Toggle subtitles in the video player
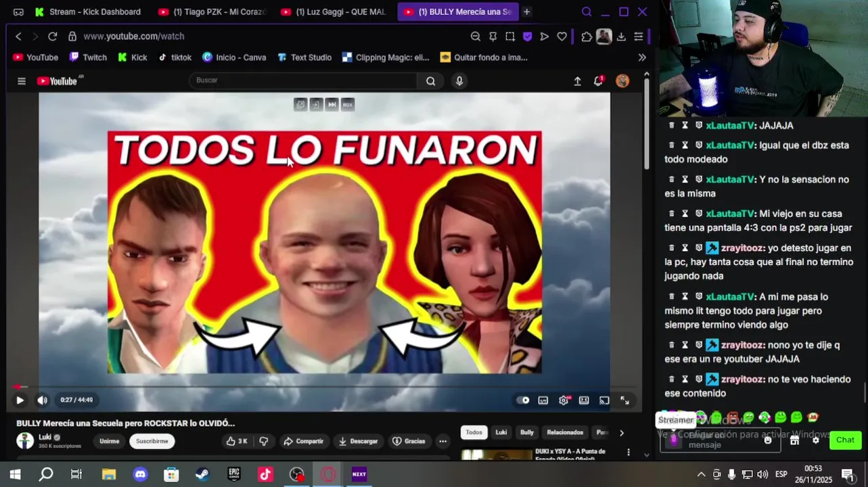The width and height of the screenshot is (868, 487). tap(543, 400)
